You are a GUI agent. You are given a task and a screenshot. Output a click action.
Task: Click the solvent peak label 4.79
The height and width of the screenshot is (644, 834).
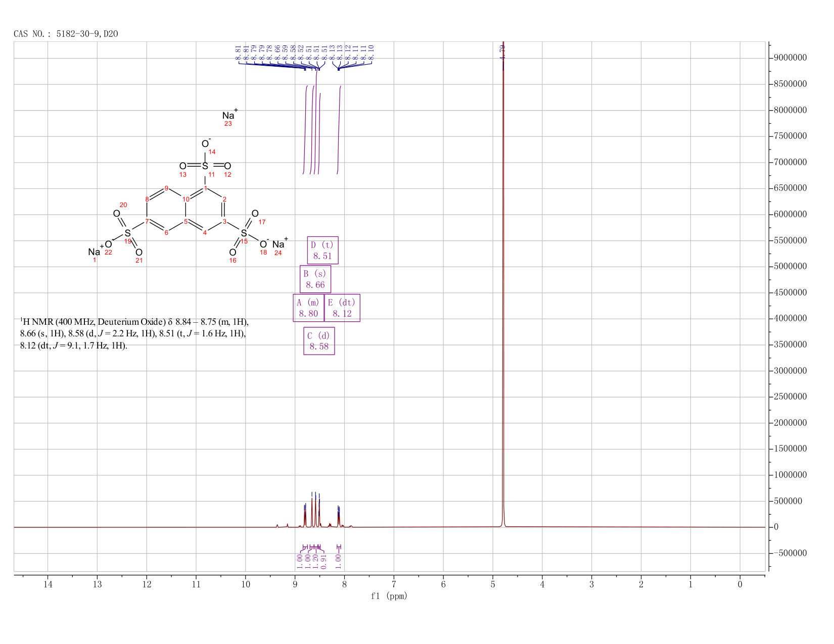pyautogui.click(x=502, y=52)
